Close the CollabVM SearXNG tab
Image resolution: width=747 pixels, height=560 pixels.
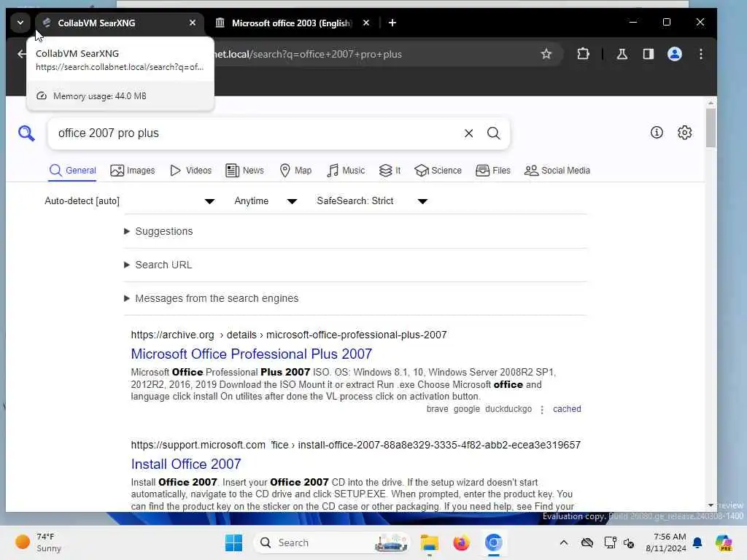coord(193,23)
